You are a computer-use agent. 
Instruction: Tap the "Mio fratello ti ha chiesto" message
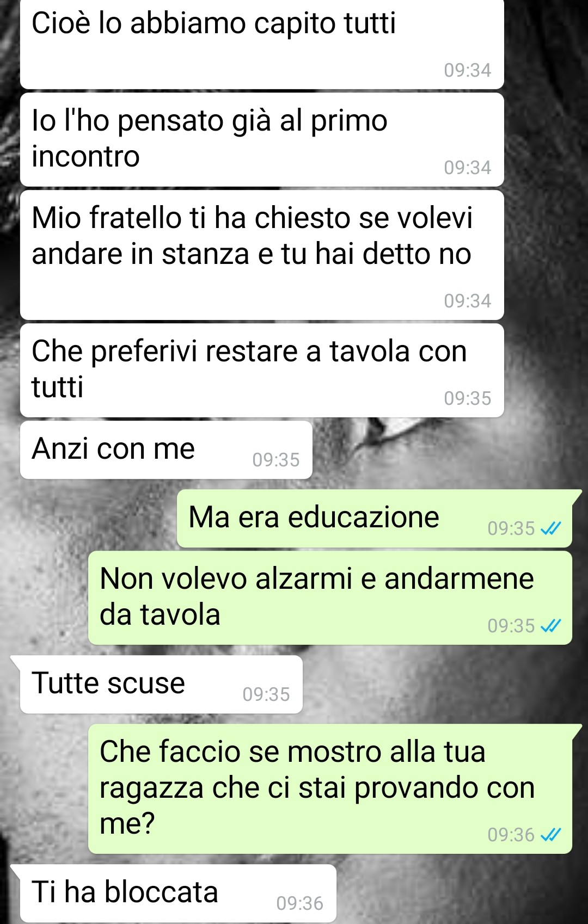coord(262,255)
